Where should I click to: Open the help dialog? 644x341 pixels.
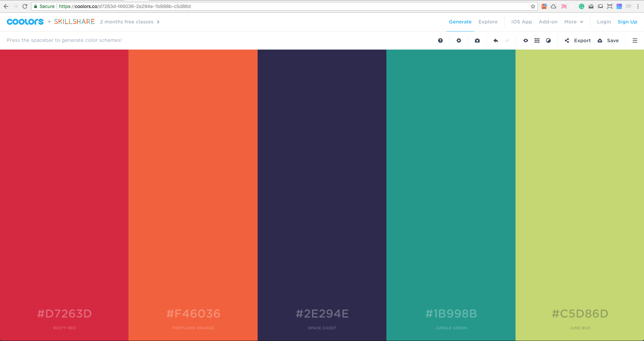(x=440, y=40)
